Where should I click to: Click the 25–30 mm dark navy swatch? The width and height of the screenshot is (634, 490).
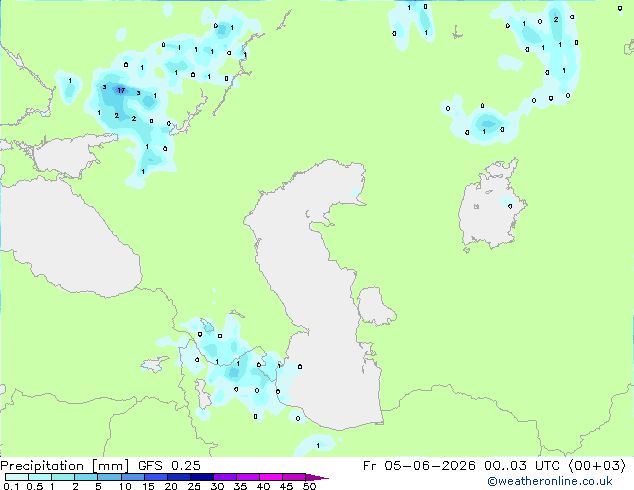tap(201, 477)
